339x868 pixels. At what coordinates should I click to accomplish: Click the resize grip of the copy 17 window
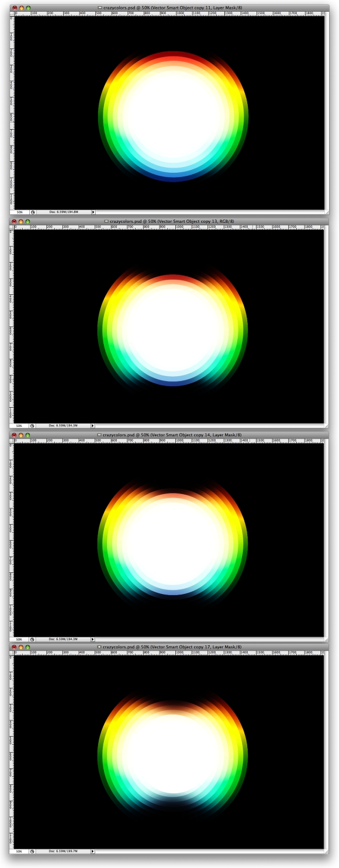327,852
